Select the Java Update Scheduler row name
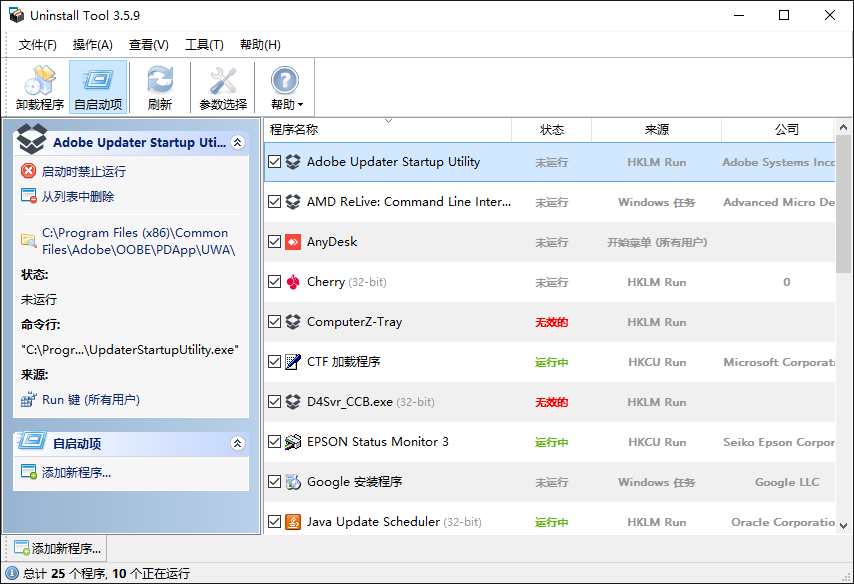This screenshot has width=854, height=584. pos(373,522)
